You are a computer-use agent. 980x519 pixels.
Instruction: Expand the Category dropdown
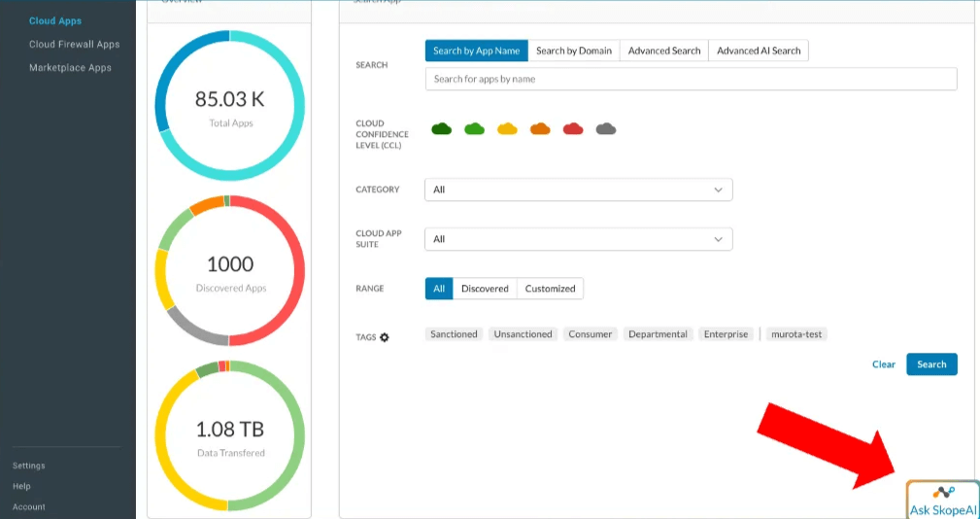pos(578,190)
